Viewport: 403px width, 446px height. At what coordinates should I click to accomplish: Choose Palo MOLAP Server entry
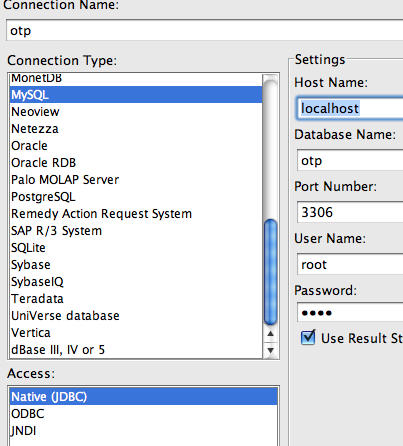[136, 180]
